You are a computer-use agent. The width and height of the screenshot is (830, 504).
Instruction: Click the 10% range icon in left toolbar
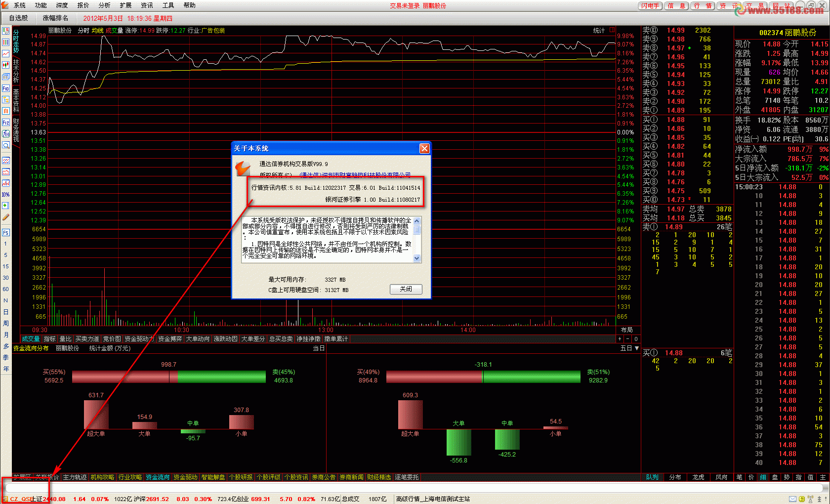[x=6, y=194]
